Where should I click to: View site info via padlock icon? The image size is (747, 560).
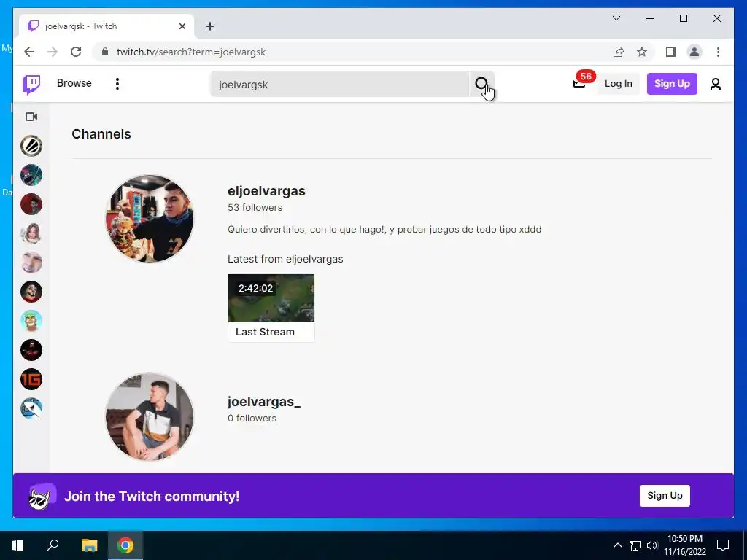click(x=105, y=52)
